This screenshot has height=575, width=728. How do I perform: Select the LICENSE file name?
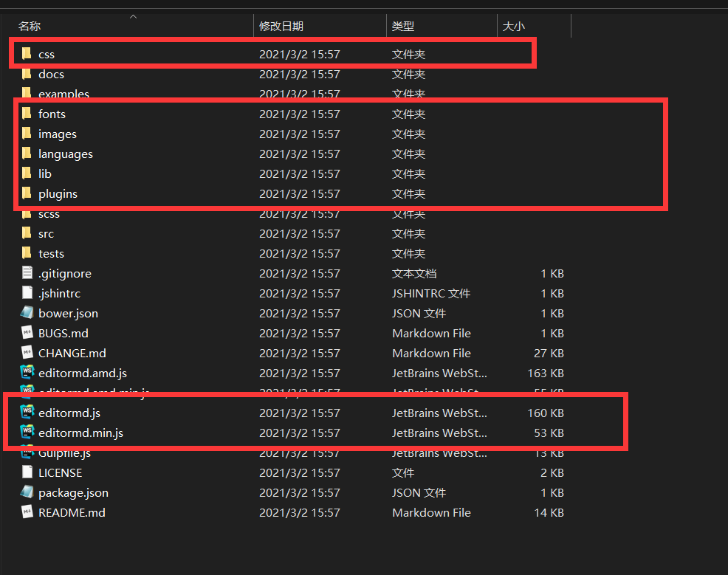pyautogui.click(x=61, y=473)
